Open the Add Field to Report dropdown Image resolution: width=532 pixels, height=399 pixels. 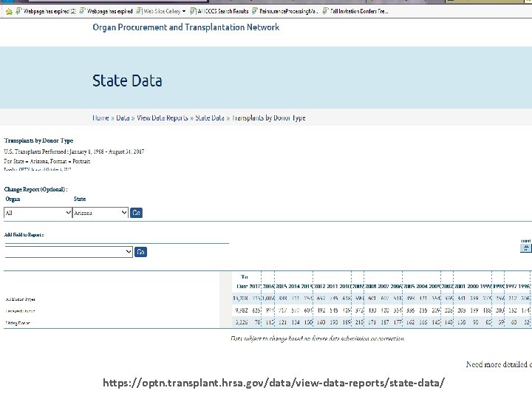coord(69,252)
